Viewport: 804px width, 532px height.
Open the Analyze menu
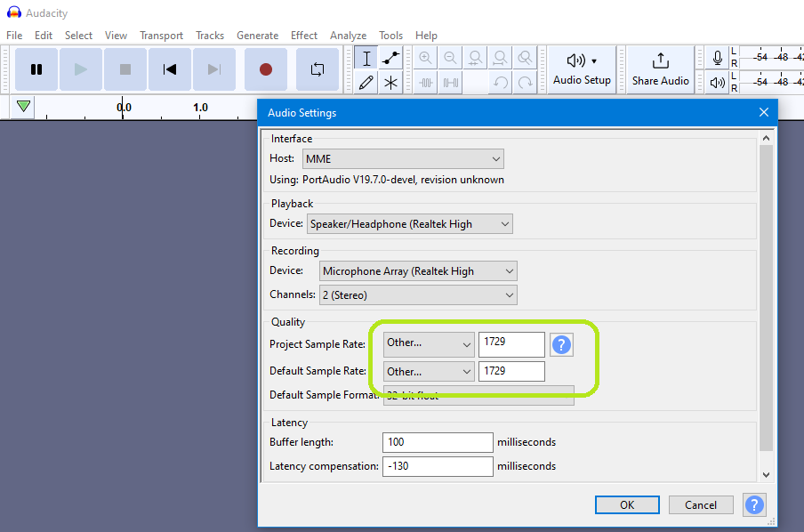click(348, 36)
